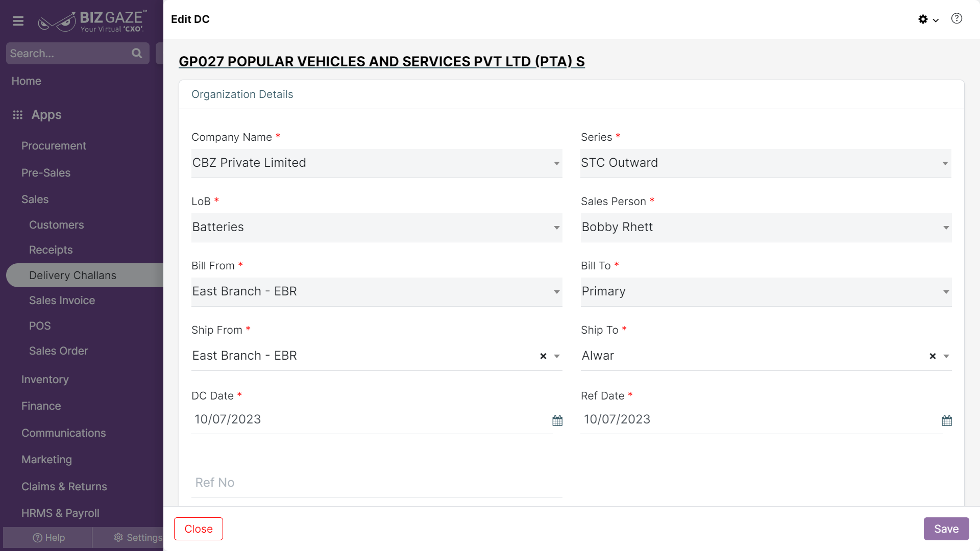
Task: Click the Close button
Action: point(199,529)
